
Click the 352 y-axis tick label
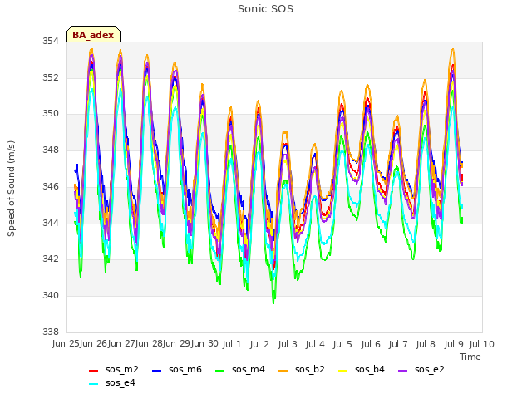point(51,77)
